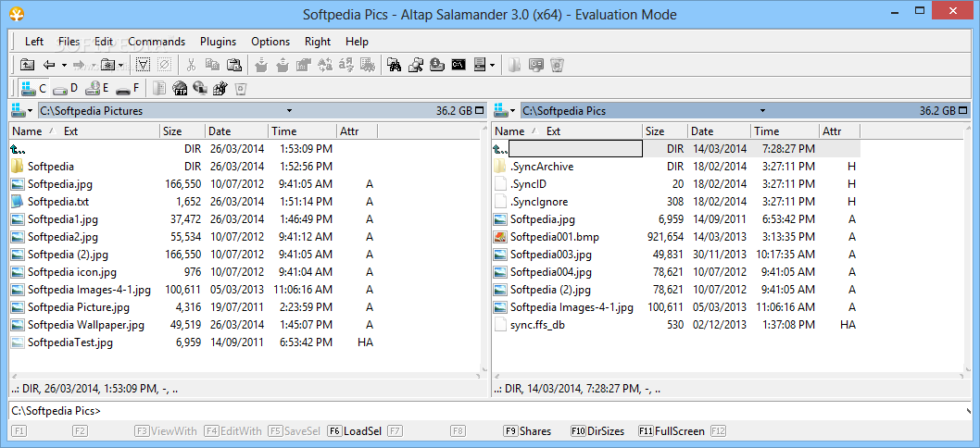The width and height of the screenshot is (980, 448).
Task: Click the Unselect files toolbar icon
Action: (x=164, y=65)
